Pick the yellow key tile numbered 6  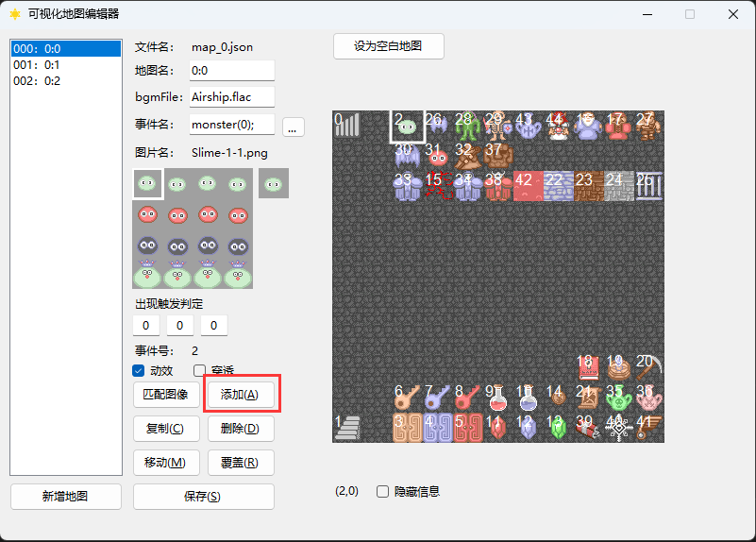408,398
